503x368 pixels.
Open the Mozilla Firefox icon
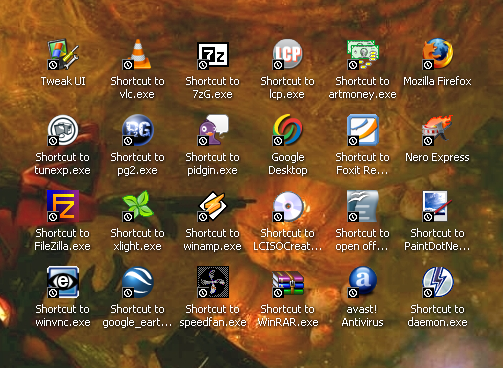(438, 54)
